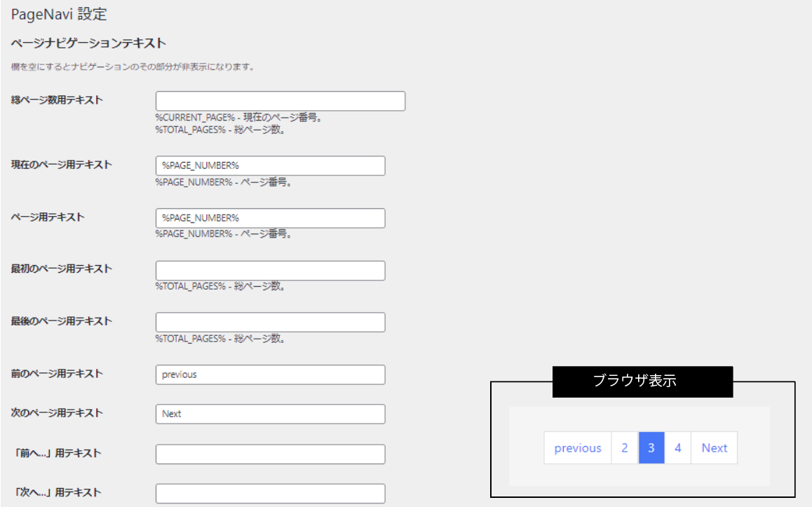Click the "previous" pagination link in the preview
The height and width of the screenshot is (507, 812).
(577, 448)
